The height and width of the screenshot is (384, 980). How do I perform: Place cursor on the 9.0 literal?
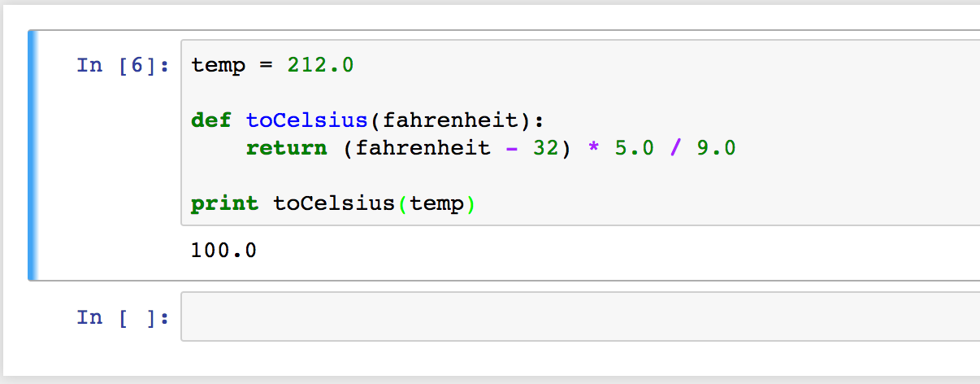716,148
